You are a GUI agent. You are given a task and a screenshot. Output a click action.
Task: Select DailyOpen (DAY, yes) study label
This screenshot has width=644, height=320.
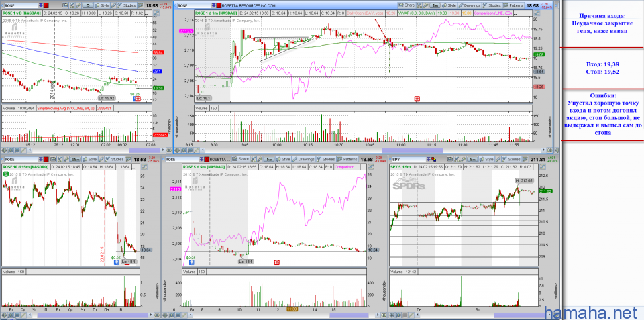365,13
